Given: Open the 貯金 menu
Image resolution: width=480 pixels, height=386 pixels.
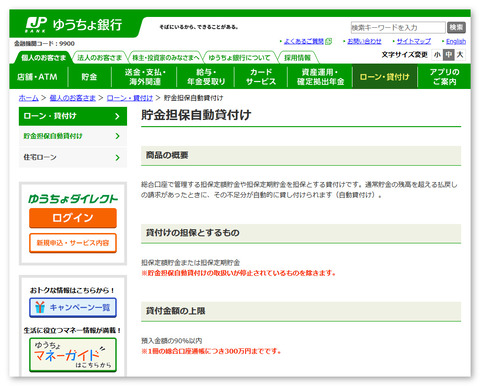Looking at the screenshot, I should click(x=89, y=77).
